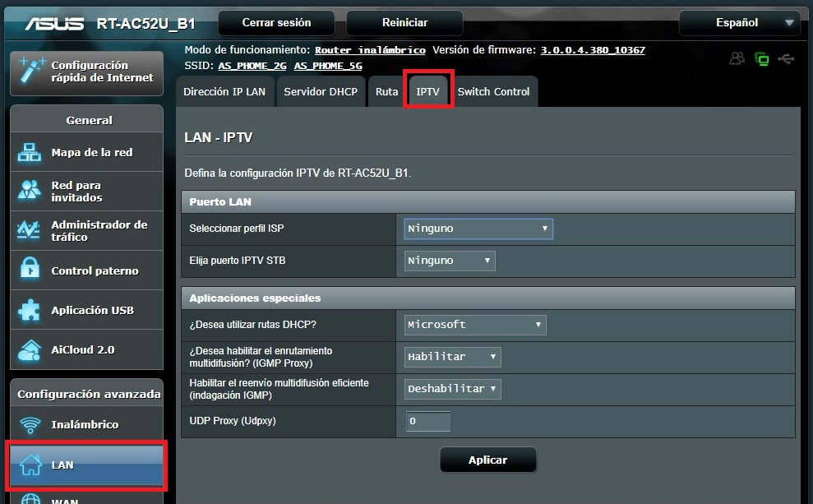Click the ASUS logo

54,23
